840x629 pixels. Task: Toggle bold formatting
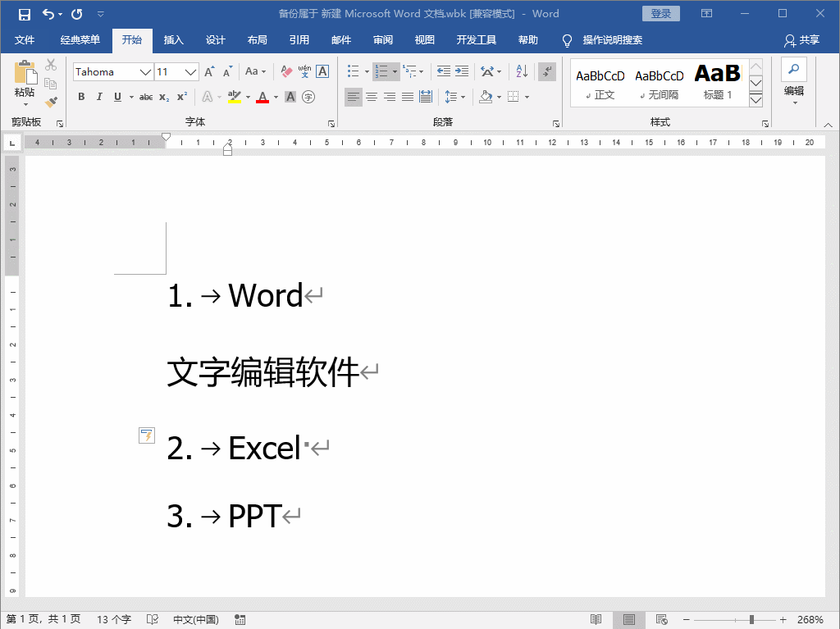(x=81, y=97)
